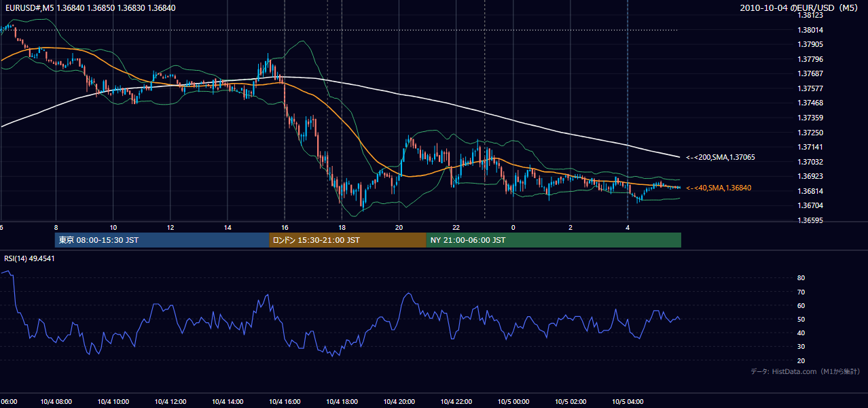The height and width of the screenshot is (408, 868).
Task: Click RSI axis level 40
Action: tap(801, 333)
